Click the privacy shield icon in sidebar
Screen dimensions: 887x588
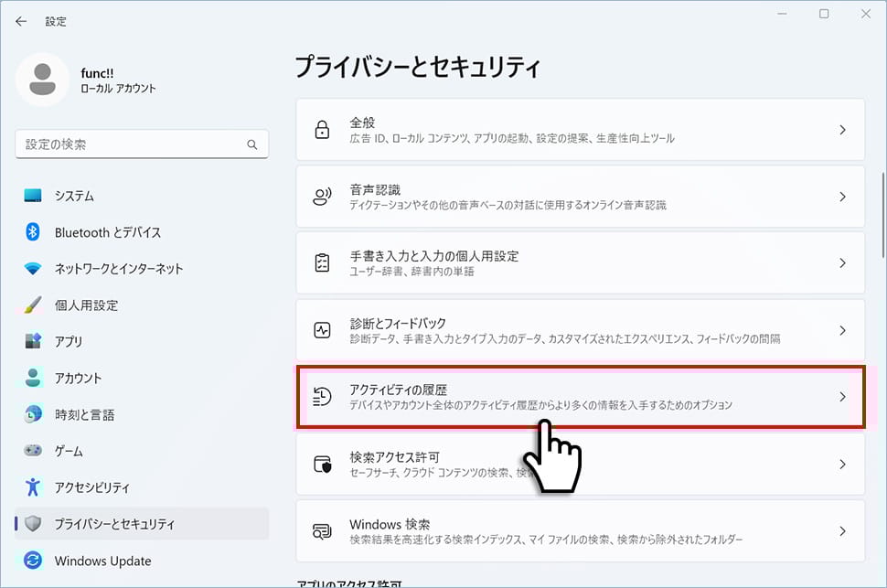click(x=33, y=523)
